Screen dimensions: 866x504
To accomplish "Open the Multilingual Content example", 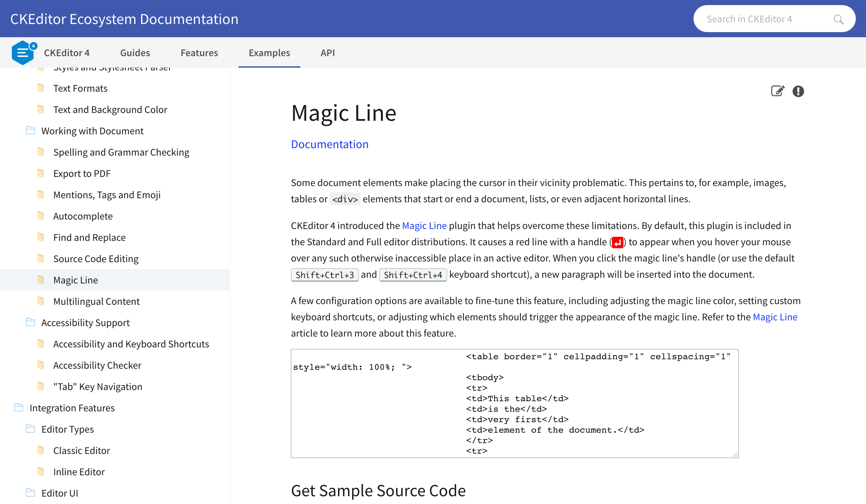I will click(96, 301).
